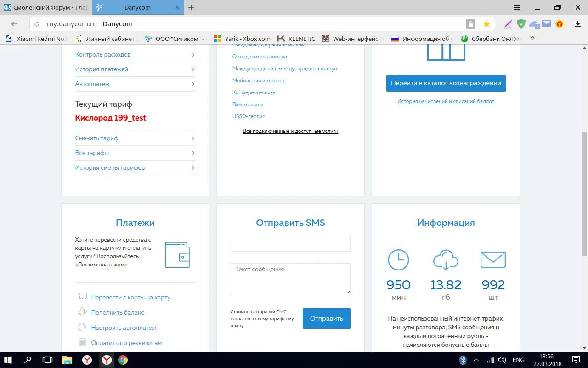This screenshot has height=368, width=588.
Task: Open the taskbar search magnifier
Action: click(28, 360)
